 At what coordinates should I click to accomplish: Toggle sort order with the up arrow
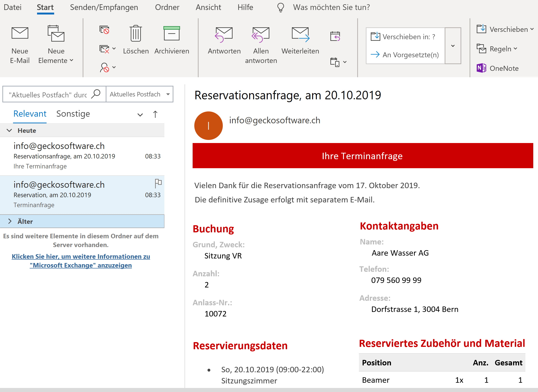coord(155,114)
